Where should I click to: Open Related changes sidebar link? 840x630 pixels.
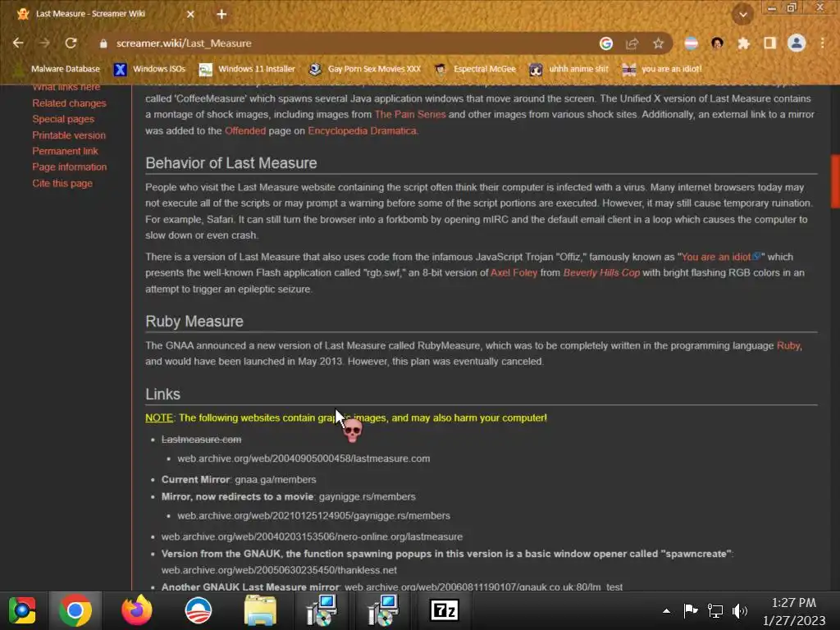pyautogui.click(x=69, y=103)
